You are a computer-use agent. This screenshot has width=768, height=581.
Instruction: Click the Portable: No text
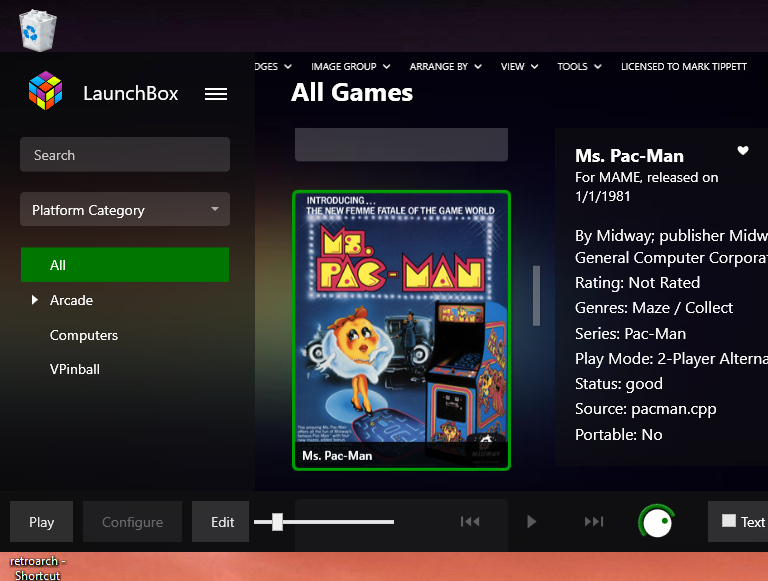619,435
